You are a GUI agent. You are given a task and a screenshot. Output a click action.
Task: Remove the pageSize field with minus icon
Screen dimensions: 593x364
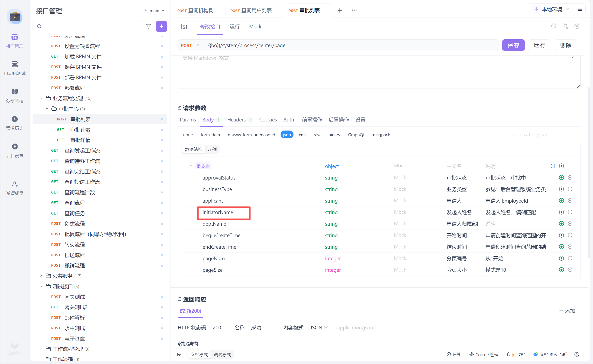570,270
